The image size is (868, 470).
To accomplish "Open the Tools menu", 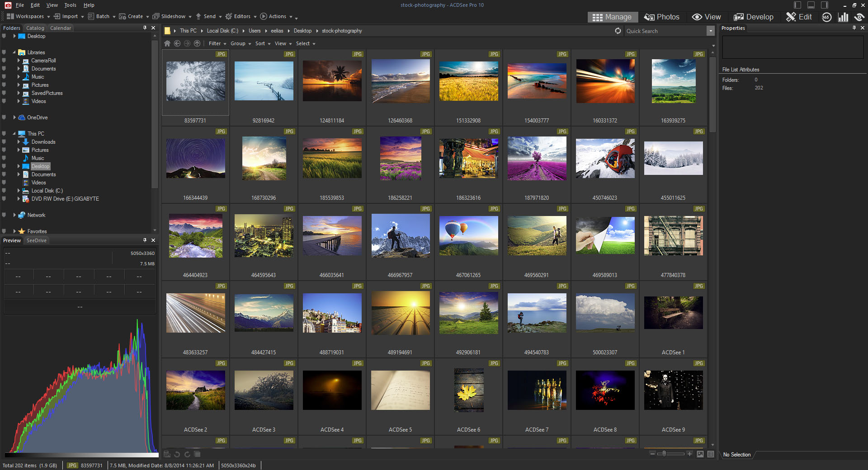I will 70,5.
